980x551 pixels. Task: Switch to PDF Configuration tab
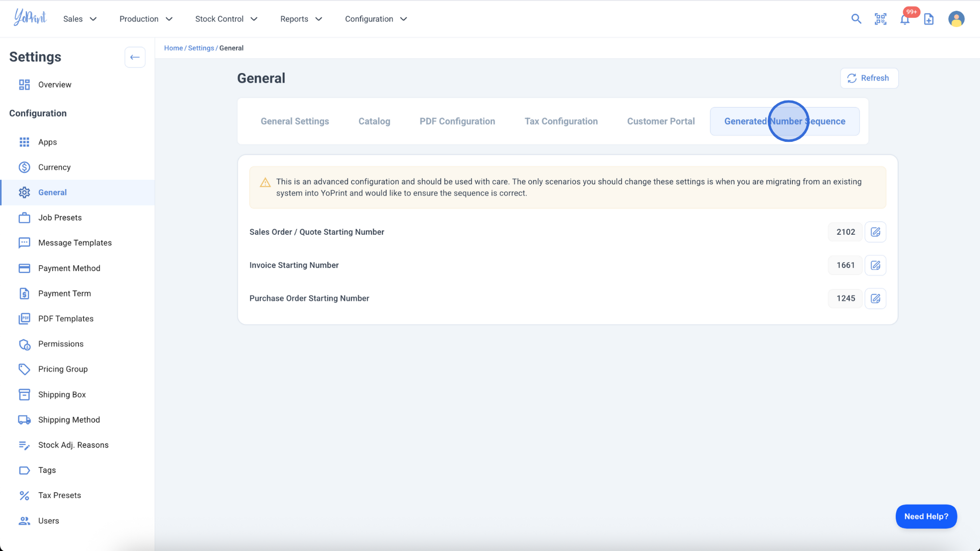457,121
